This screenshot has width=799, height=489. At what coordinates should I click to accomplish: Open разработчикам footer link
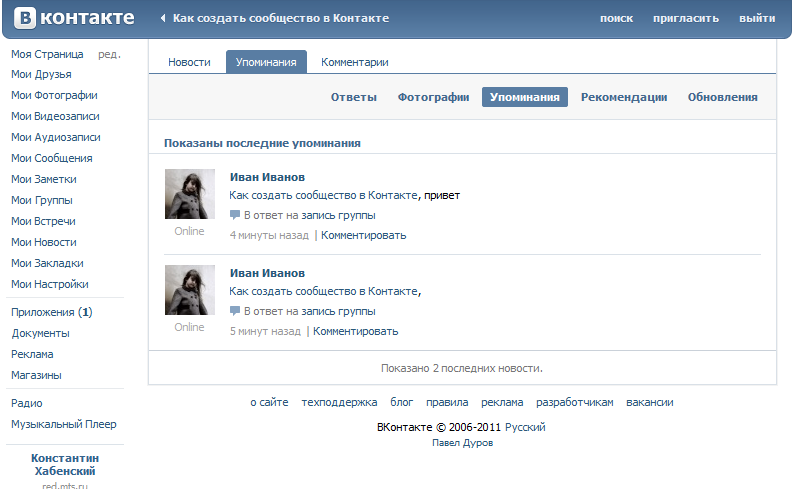(574, 402)
